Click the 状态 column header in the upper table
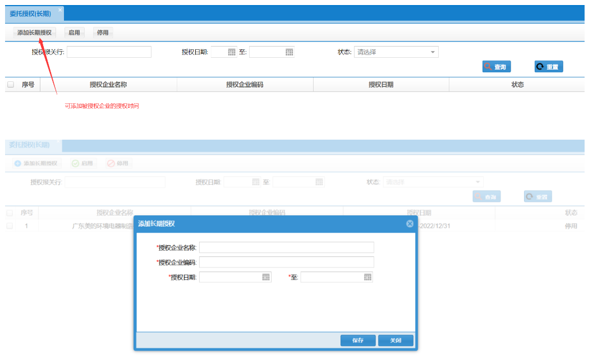This screenshot has height=364, width=593. [x=517, y=85]
